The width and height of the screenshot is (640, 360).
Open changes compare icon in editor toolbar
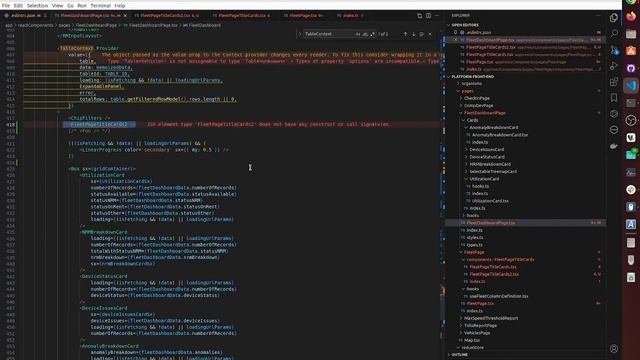tap(419, 16)
